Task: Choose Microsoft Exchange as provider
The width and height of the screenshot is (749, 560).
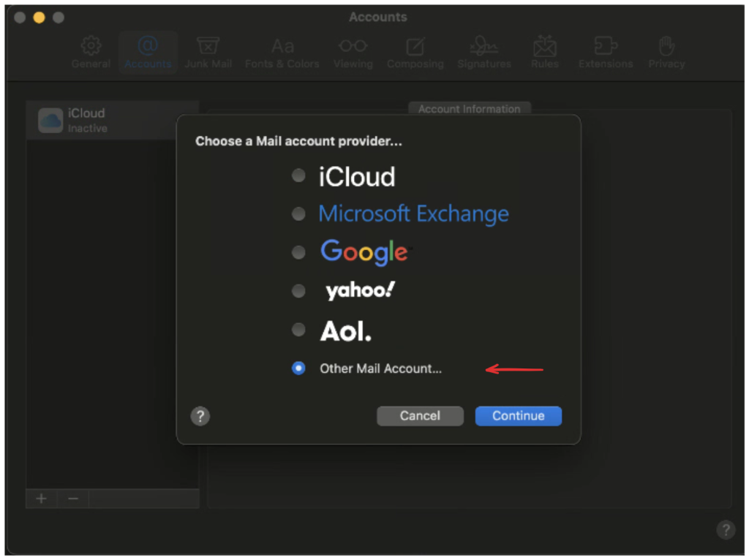Action: pyautogui.click(x=298, y=214)
